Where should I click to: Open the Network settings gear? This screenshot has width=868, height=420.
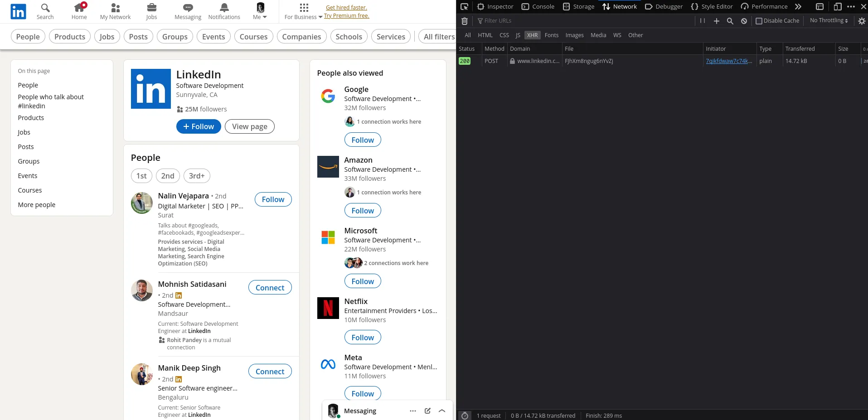pyautogui.click(x=862, y=21)
